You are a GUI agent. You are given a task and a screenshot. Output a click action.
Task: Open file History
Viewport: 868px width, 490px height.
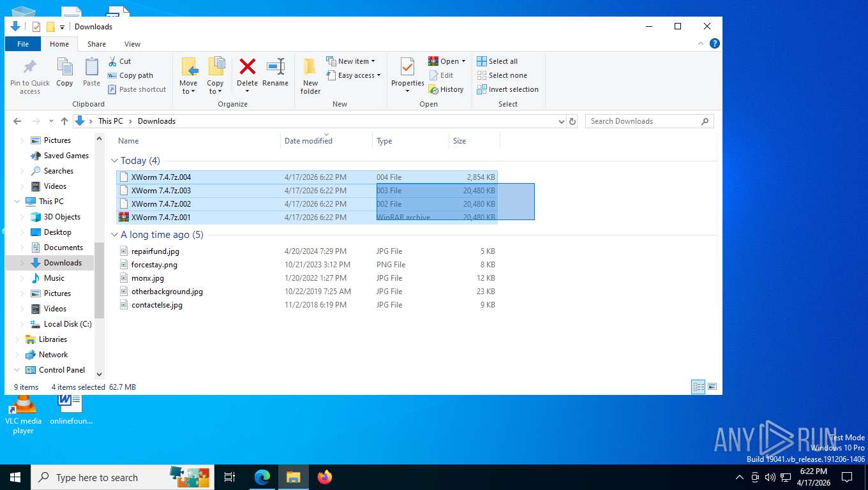point(446,89)
